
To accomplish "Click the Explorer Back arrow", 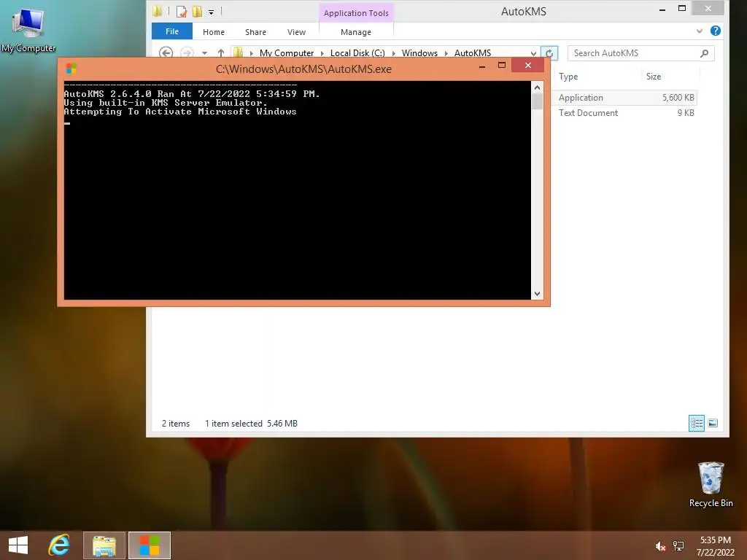I will pos(166,52).
